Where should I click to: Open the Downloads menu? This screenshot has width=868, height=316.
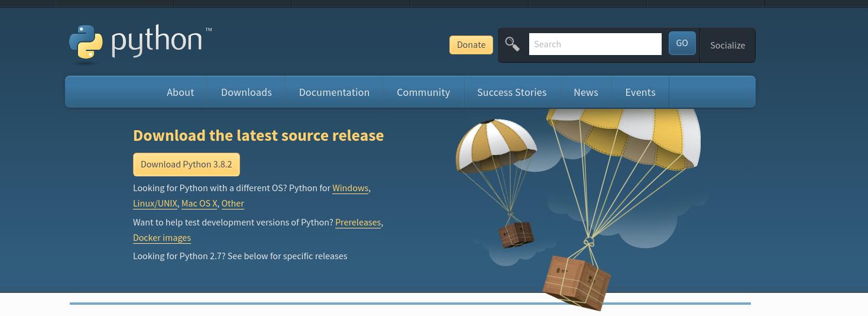click(x=247, y=92)
